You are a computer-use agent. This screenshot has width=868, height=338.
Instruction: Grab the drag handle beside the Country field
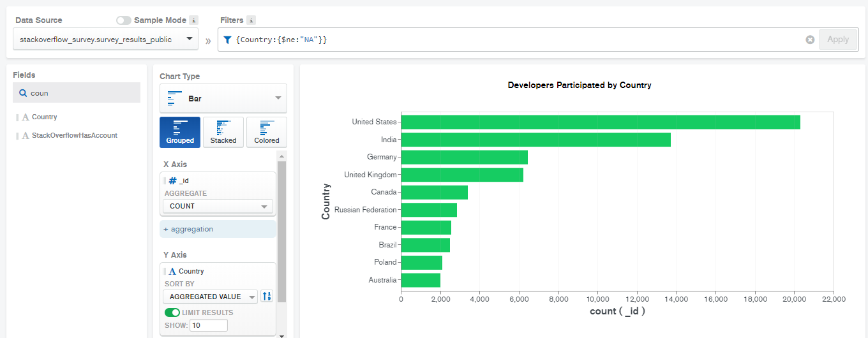point(17,117)
